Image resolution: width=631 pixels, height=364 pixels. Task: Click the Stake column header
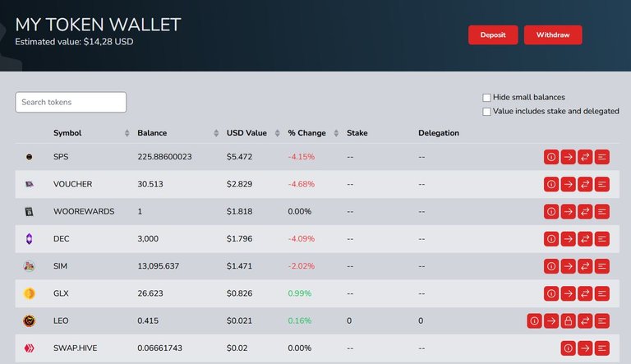coord(357,133)
